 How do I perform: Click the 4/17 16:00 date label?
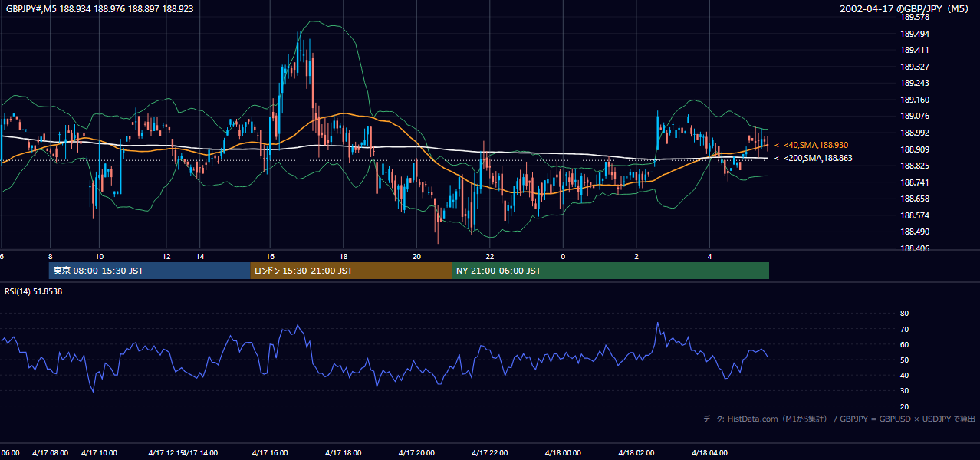[x=269, y=452]
